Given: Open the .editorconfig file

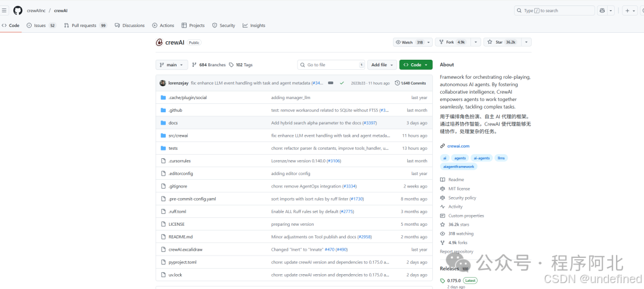Looking at the screenshot, I should coord(180,174).
